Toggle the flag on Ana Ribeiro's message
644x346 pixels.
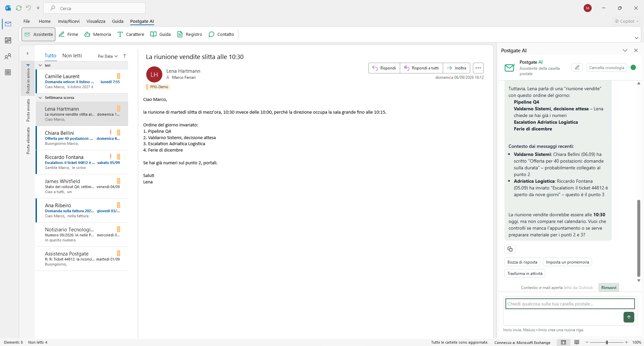118,205
